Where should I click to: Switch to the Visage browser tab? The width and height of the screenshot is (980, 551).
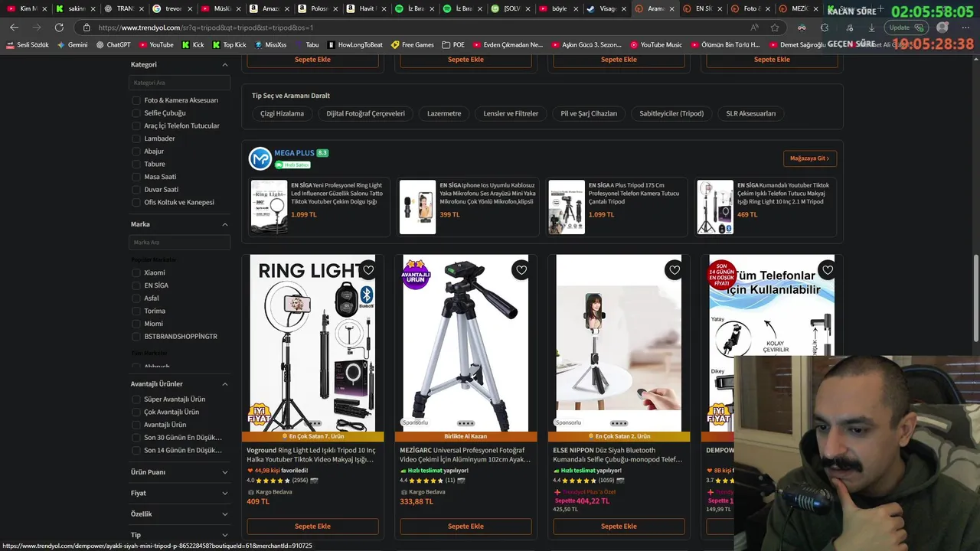click(x=606, y=8)
